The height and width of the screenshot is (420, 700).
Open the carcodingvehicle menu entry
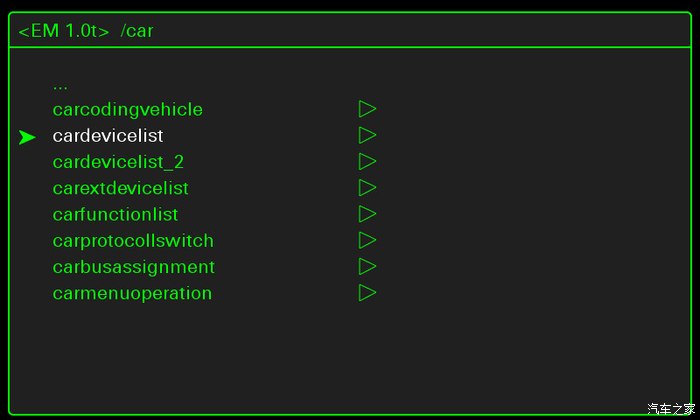(127, 109)
